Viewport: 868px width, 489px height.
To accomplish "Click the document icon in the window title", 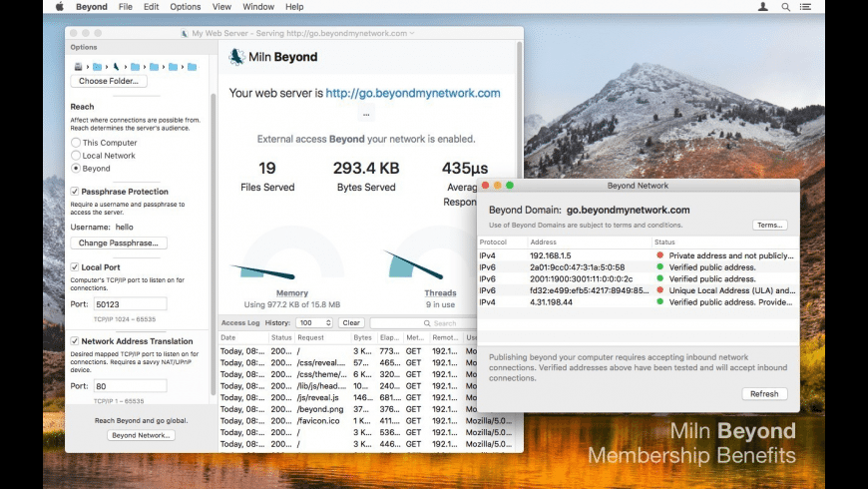I will point(185,33).
